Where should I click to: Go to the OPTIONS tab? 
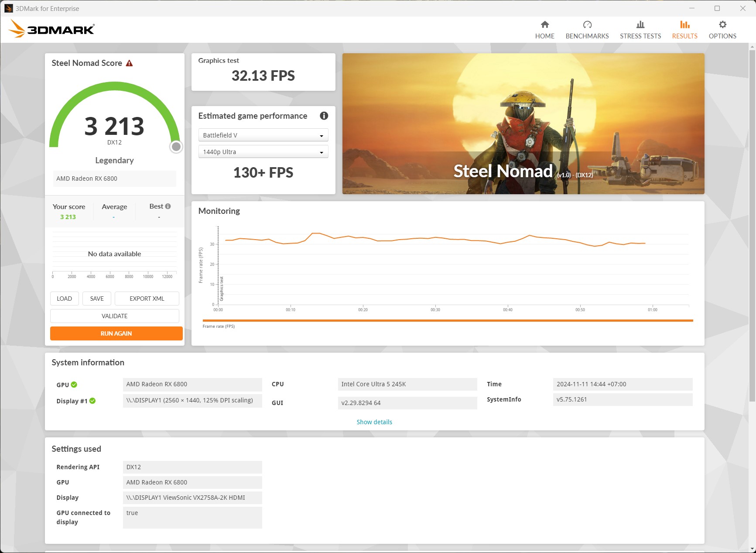722,30
